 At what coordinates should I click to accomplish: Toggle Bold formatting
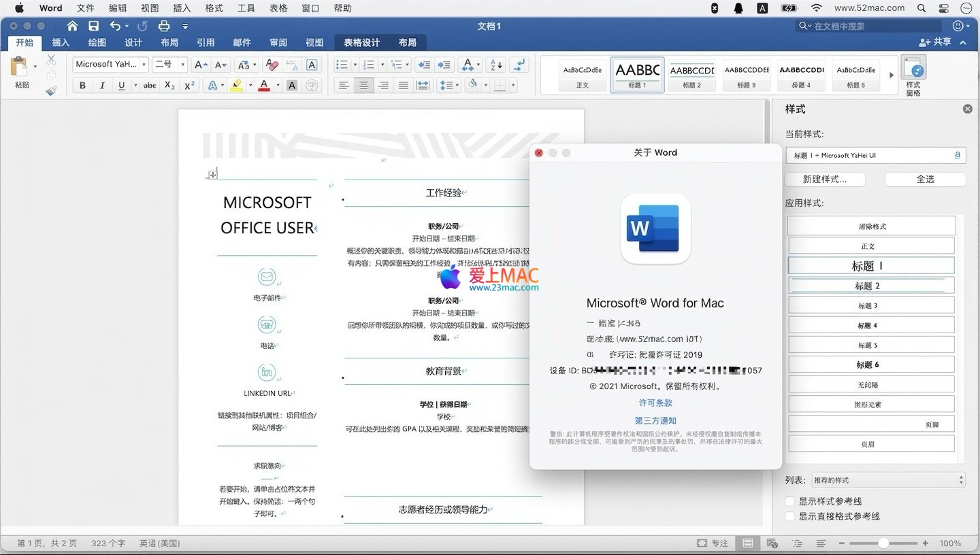(83, 86)
